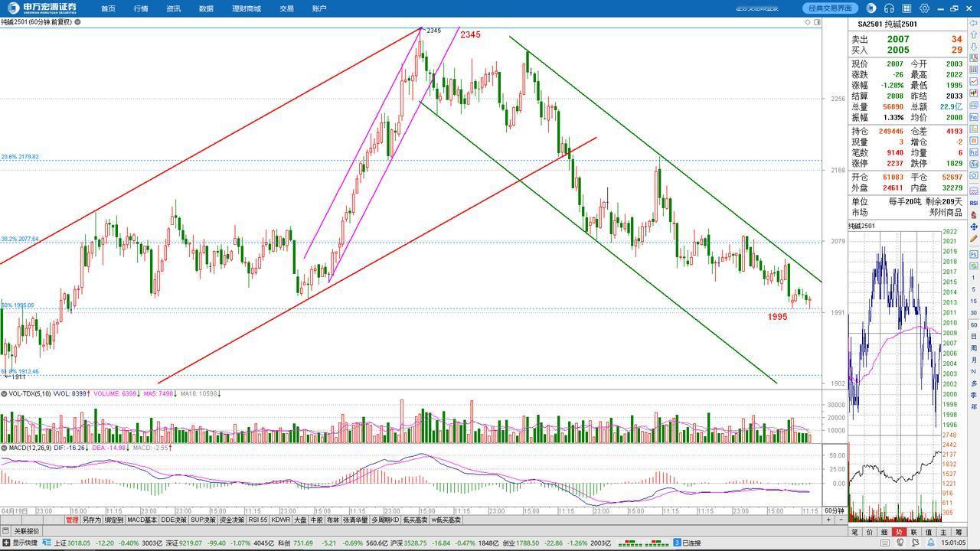Select the SUP决策 indicator tab
The width and height of the screenshot is (980, 551).
coord(203,520)
